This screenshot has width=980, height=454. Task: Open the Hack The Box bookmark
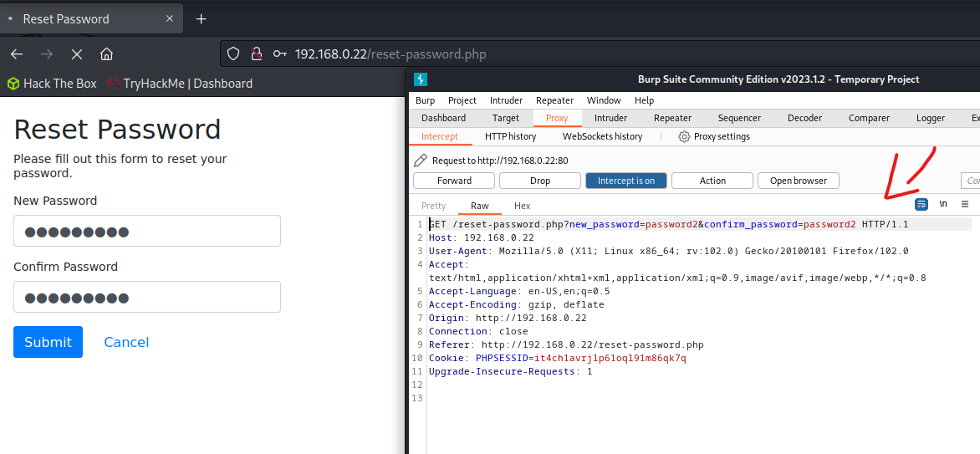click(51, 83)
